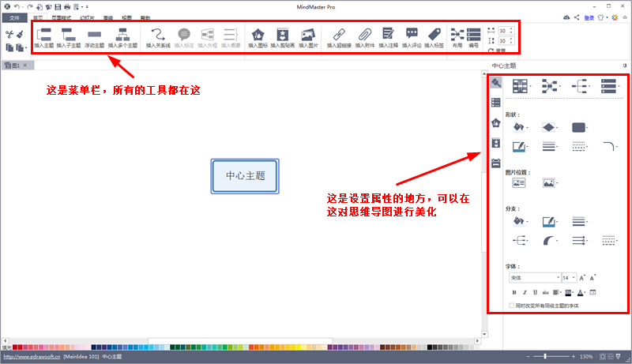
Task: Decrease font size with the smaller A
Action: 592,278
